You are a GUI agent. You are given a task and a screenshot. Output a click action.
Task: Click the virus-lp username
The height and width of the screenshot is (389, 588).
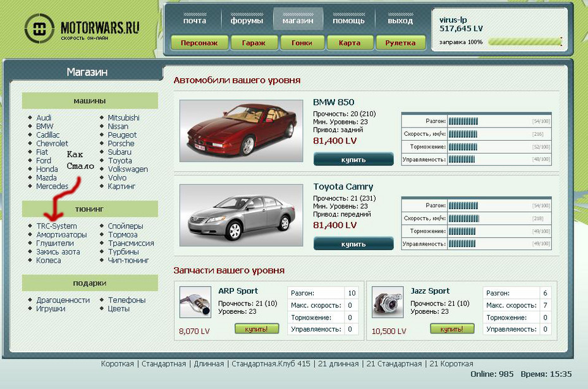453,20
